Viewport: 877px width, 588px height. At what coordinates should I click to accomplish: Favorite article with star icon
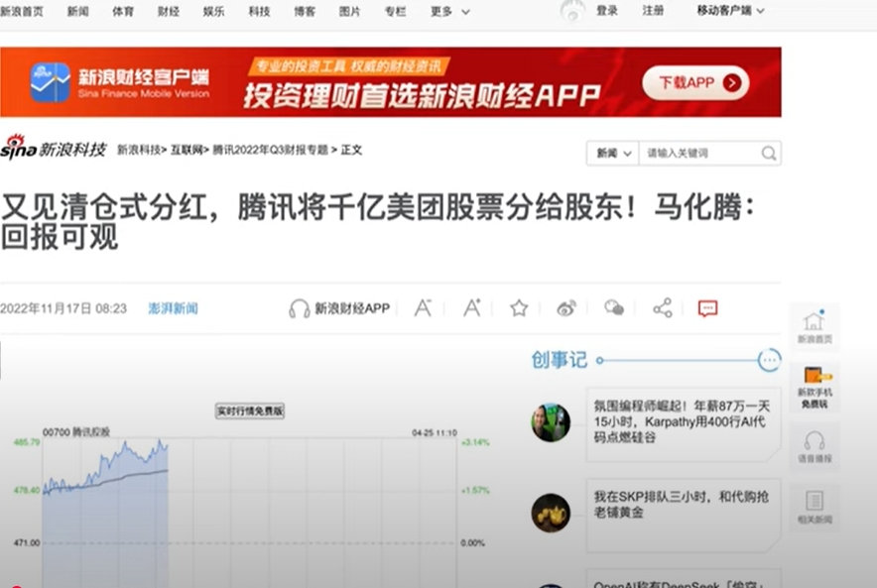pyautogui.click(x=519, y=308)
